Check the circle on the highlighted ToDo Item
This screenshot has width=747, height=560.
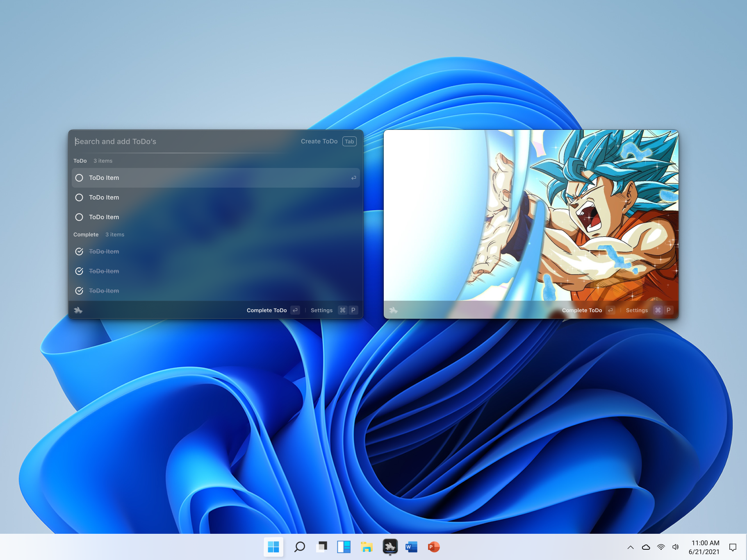tap(80, 178)
